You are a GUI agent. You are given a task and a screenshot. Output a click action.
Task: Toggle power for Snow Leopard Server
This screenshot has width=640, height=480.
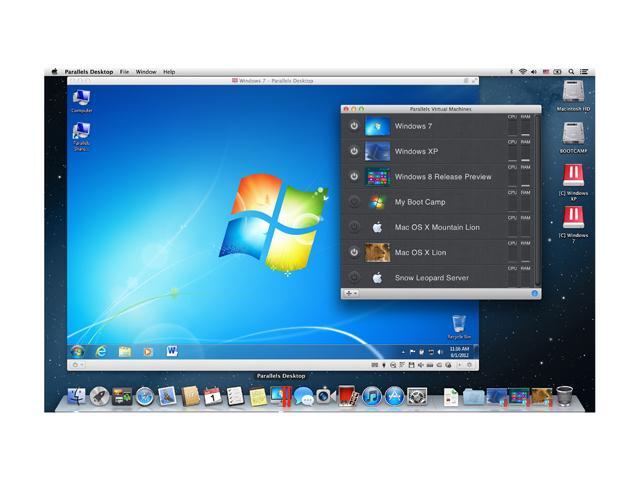coord(354,278)
